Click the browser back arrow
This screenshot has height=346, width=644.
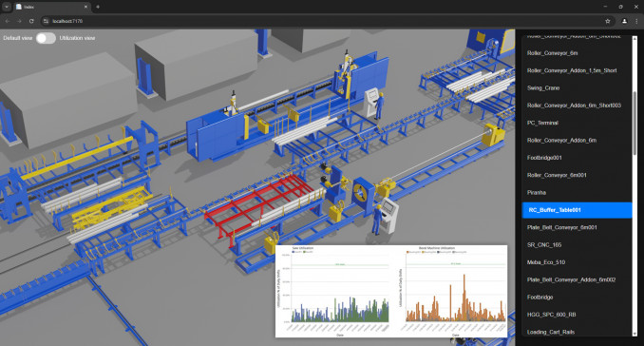[x=8, y=21]
